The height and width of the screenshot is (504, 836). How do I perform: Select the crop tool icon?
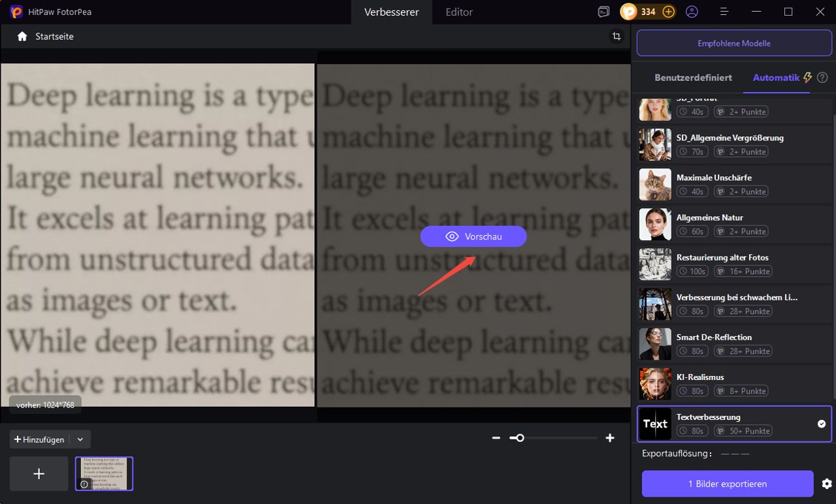pos(616,37)
